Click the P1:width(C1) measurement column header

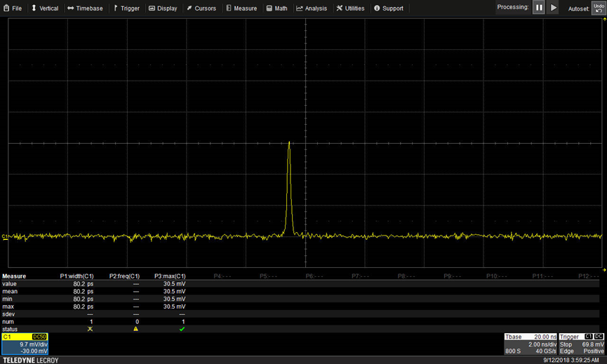pos(76,276)
